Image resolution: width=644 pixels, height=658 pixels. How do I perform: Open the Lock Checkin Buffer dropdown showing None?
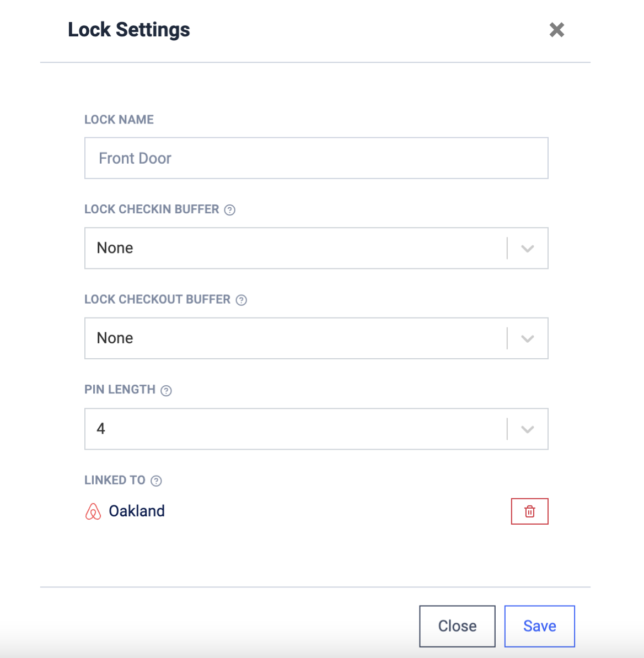316,248
